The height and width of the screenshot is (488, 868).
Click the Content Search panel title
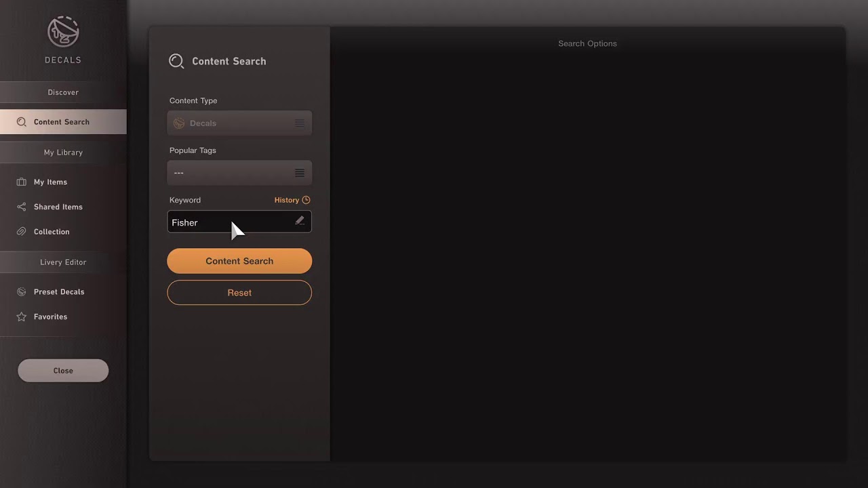pyautogui.click(x=229, y=61)
